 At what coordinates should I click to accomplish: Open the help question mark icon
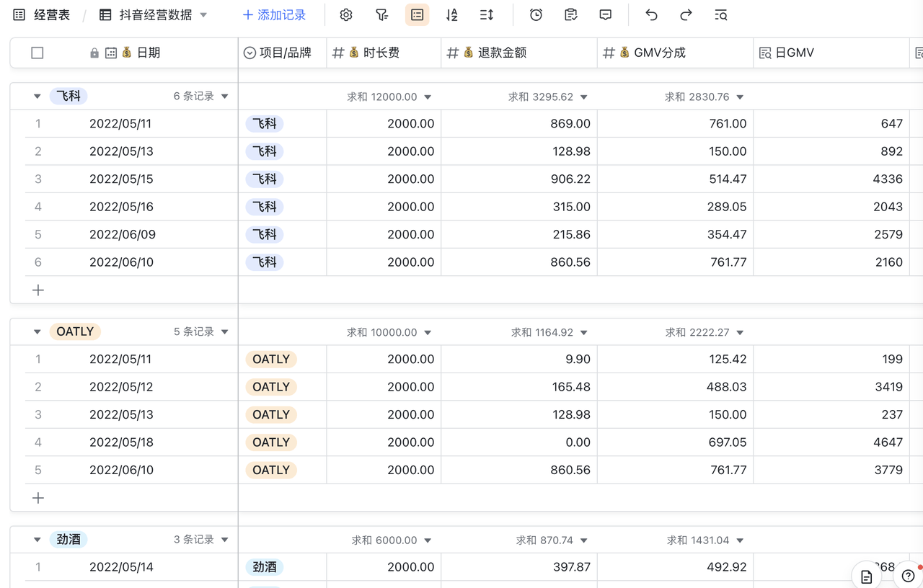[x=908, y=576]
